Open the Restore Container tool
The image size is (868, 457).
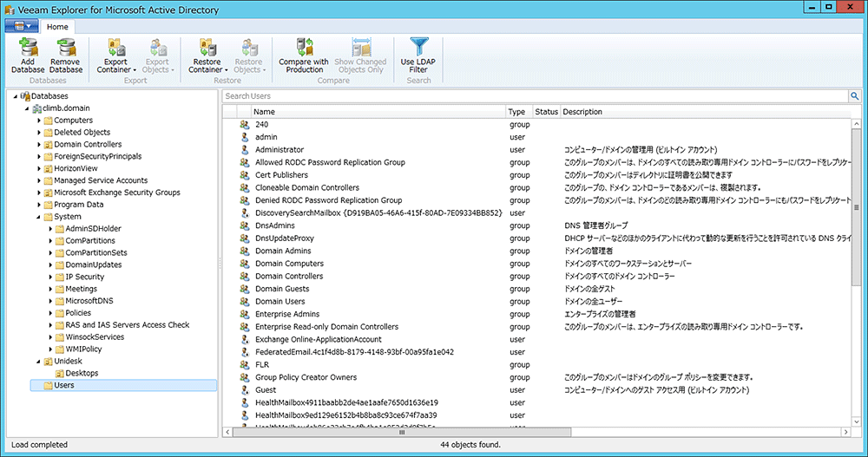pos(207,55)
